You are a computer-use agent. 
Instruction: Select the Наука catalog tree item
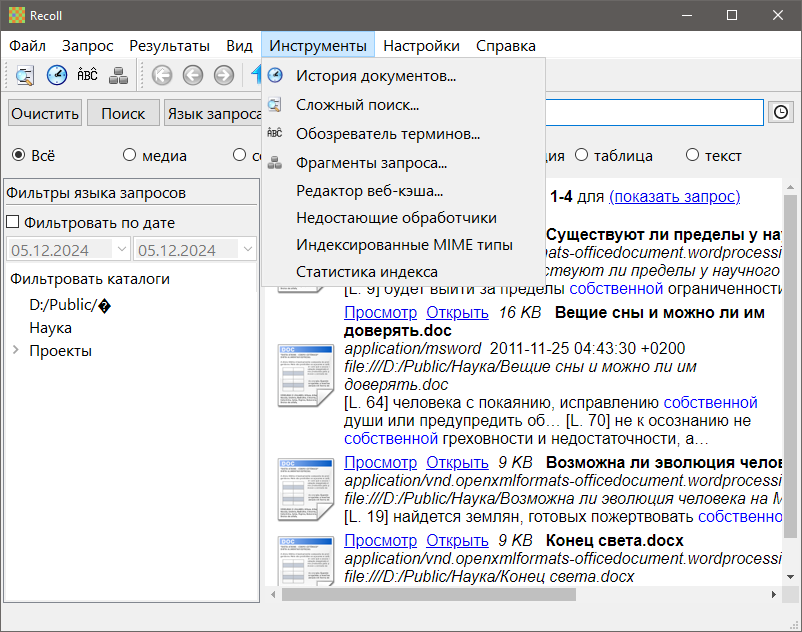pos(51,328)
